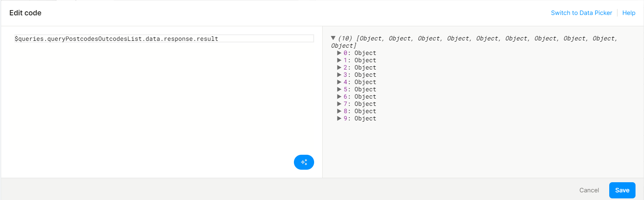Focus the code expression input field

coord(164,38)
